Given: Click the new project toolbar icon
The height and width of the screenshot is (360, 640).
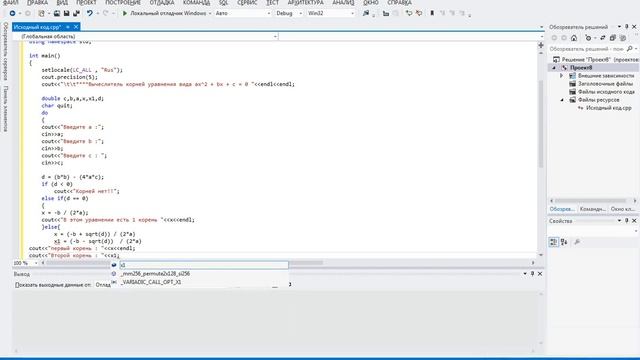Looking at the screenshot, I should [x=41, y=13].
